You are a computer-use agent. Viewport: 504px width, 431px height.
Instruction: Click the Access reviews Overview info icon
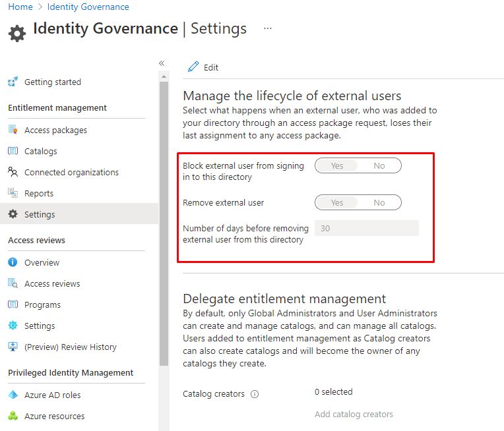click(x=13, y=263)
